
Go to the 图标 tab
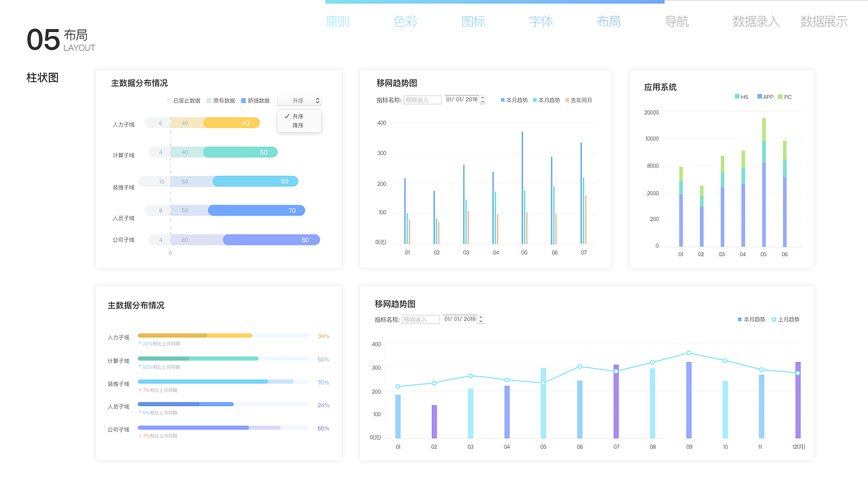(473, 22)
